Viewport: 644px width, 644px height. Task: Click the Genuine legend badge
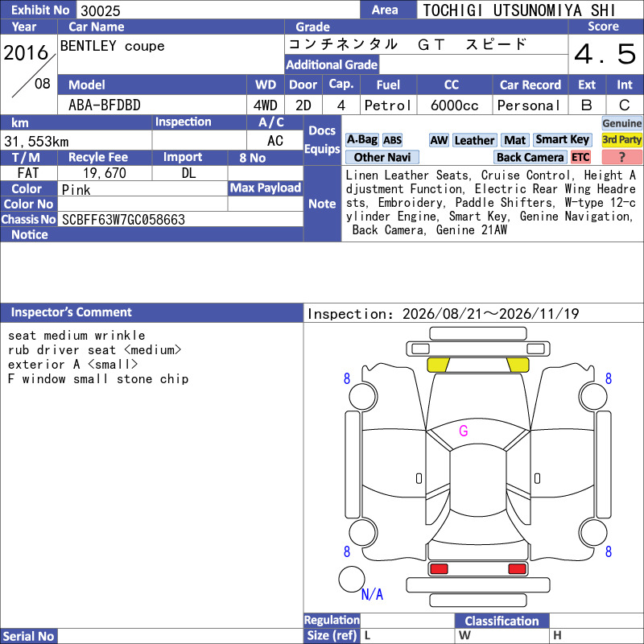[621, 123]
